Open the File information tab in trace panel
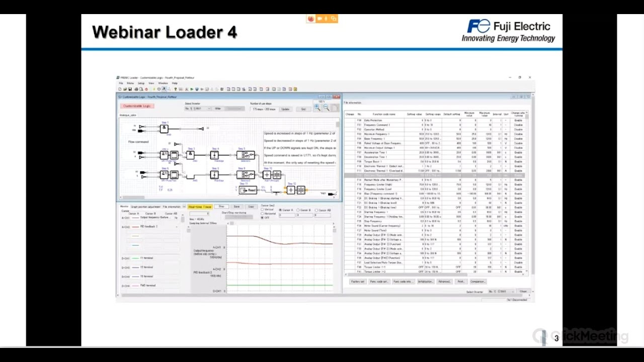The image size is (644, 362). (x=172, y=207)
